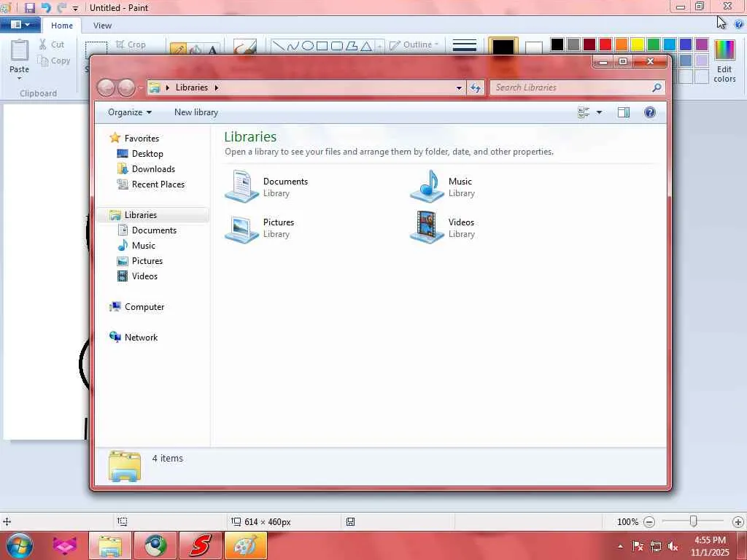
Task: Select Color 1 black swatch in Paint
Action: point(503,47)
